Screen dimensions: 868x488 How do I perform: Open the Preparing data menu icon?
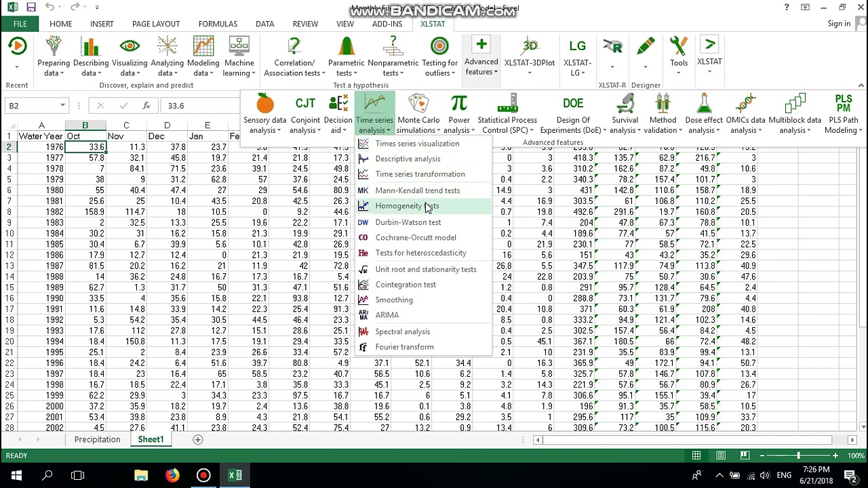[x=54, y=46]
